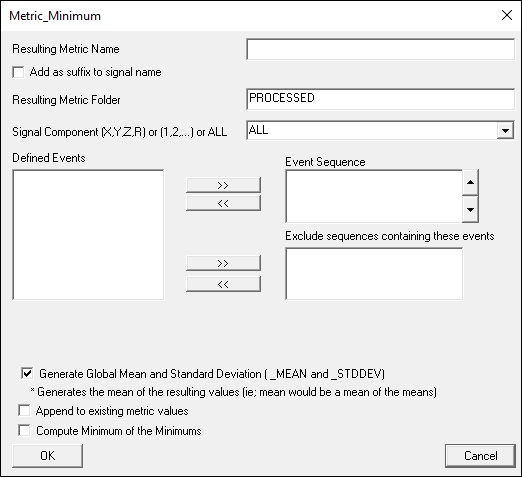Enable Add as suffix to signal name
Image resolution: width=522 pixels, height=477 pixels.
pyautogui.click(x=18, y=72)
